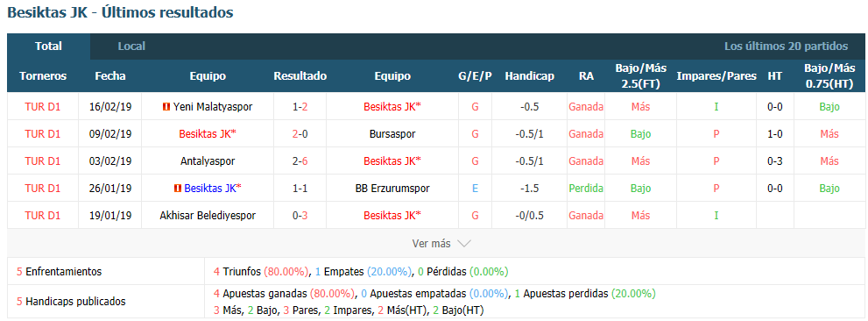
Task: Click red card icon beside blue Besiktas JK*
Action: [178, 189]
